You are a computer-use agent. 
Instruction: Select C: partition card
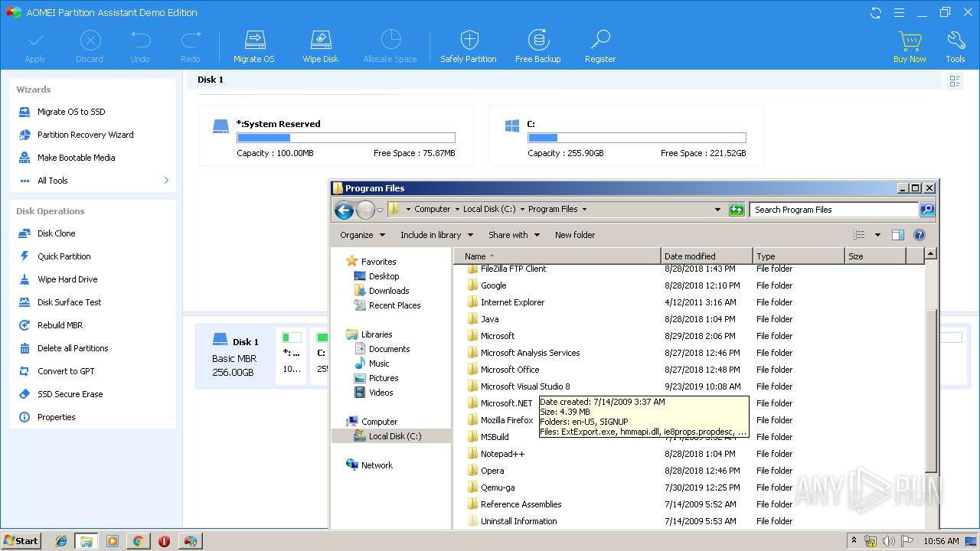tap(626, 135)
